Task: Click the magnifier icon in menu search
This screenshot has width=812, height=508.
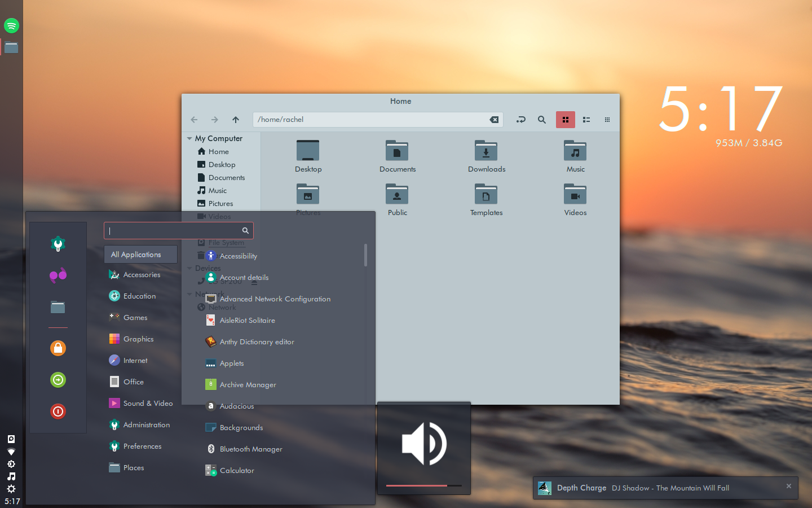Action: [x=245, y=230]
